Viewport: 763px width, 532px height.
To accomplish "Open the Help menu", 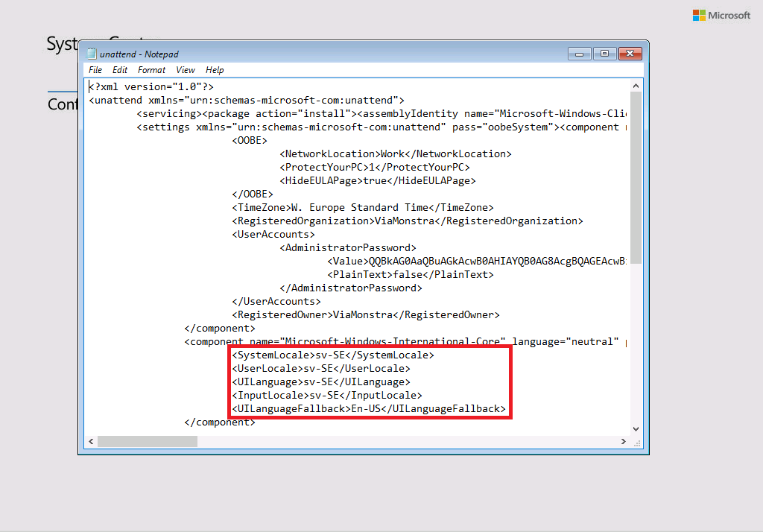I will coord(215,70).
